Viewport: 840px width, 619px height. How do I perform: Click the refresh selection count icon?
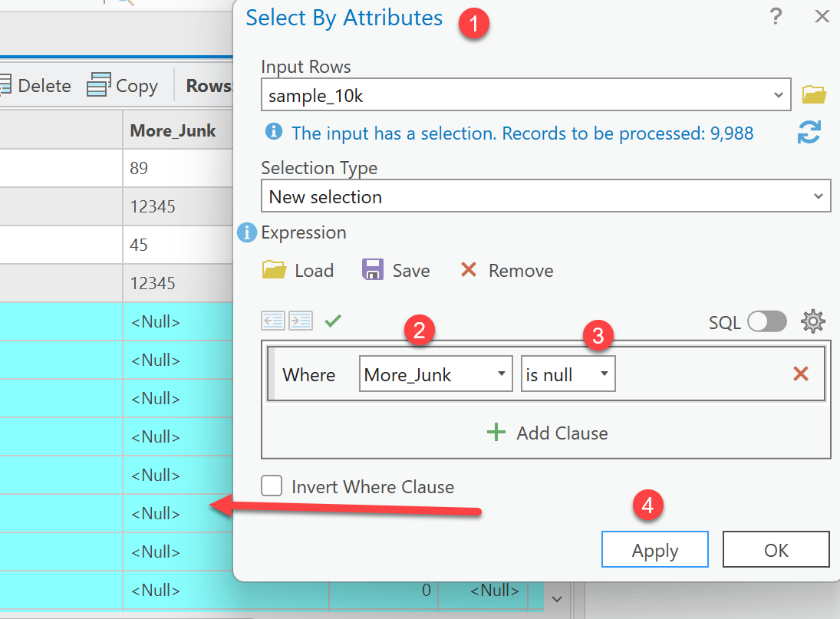(809, 133)
